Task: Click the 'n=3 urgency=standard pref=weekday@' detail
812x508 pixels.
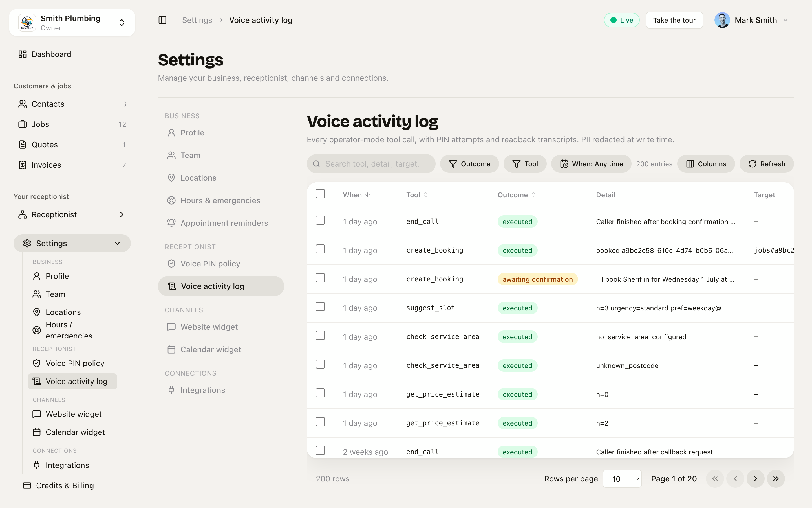Action: tap(658, 308)
